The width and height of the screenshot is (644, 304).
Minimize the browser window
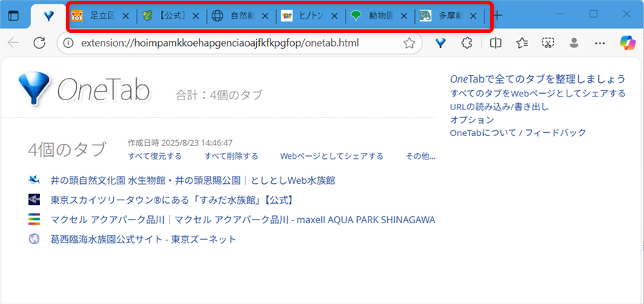(x=560, y=14)
